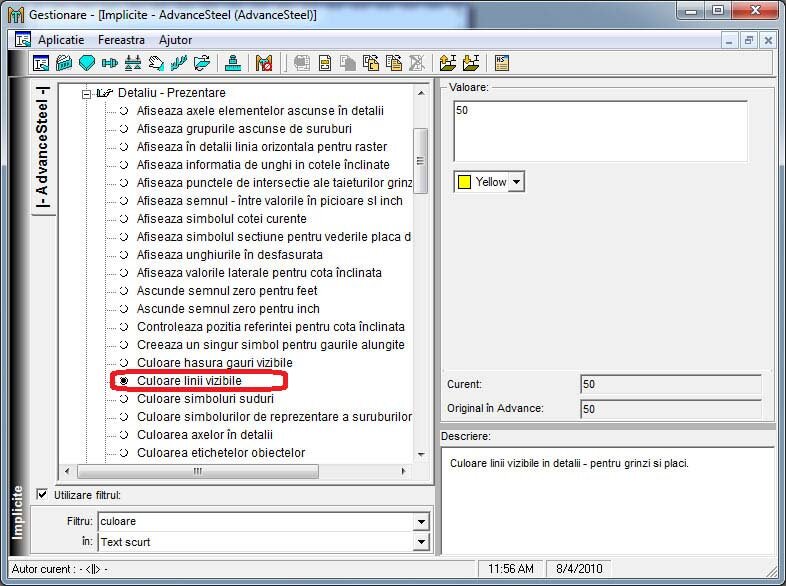The image size is (786, 586).
Task: Select Creeaza un singur simbol pentru gaurile alungite
Action: coord(271,345)
